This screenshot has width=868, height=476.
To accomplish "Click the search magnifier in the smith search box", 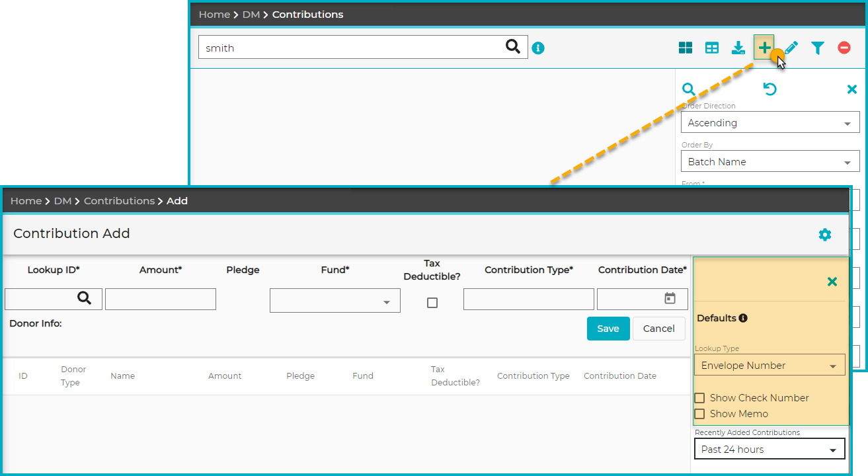I will click(512, 46).
